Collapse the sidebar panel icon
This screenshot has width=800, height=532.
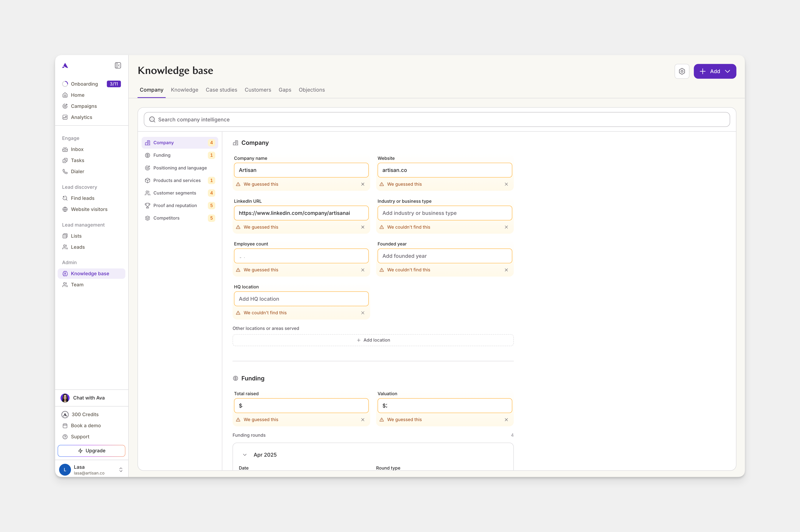point(118,66)
